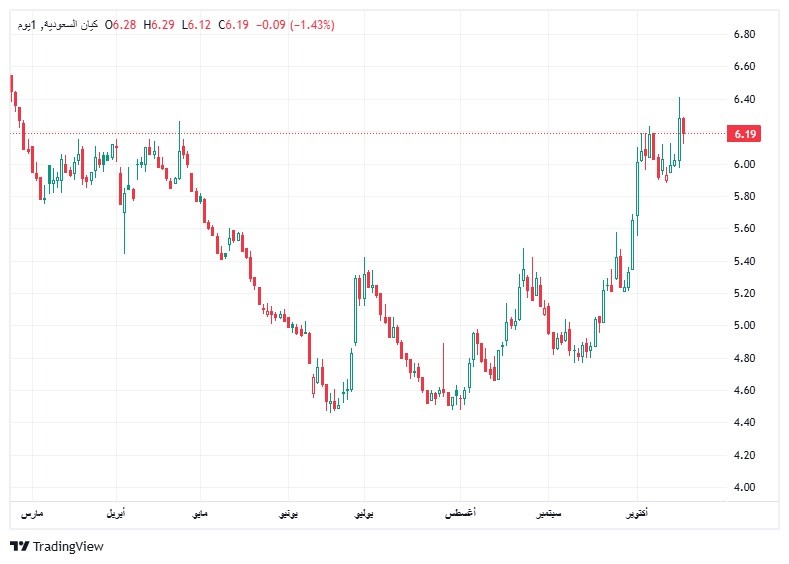Select the H6.29 high value
The image size is (789, 564).
tap(162, 24)
